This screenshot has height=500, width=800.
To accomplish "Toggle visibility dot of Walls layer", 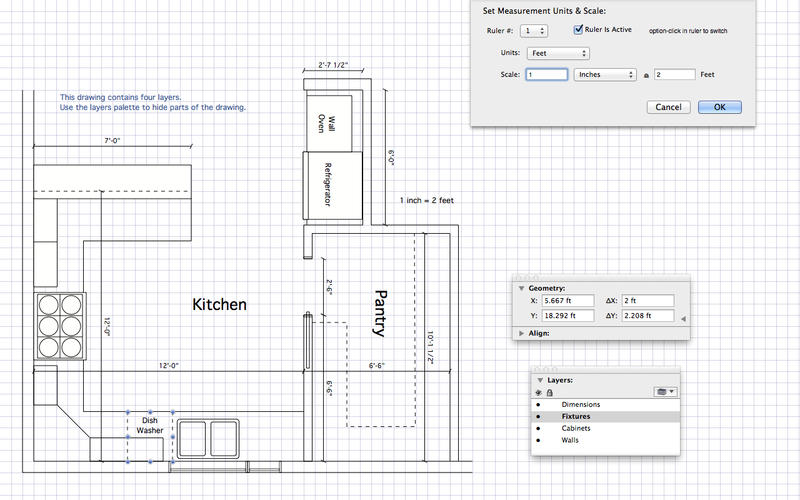I will tap(539, 440).
